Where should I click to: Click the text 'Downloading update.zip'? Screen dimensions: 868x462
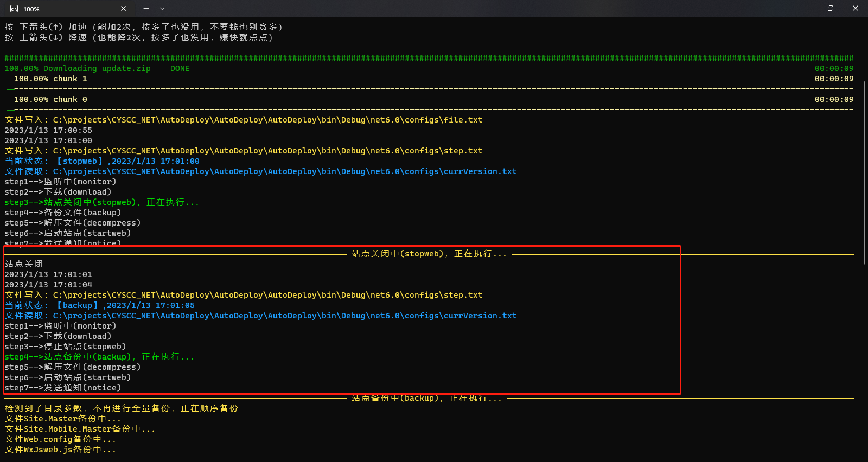click(97, 68)
